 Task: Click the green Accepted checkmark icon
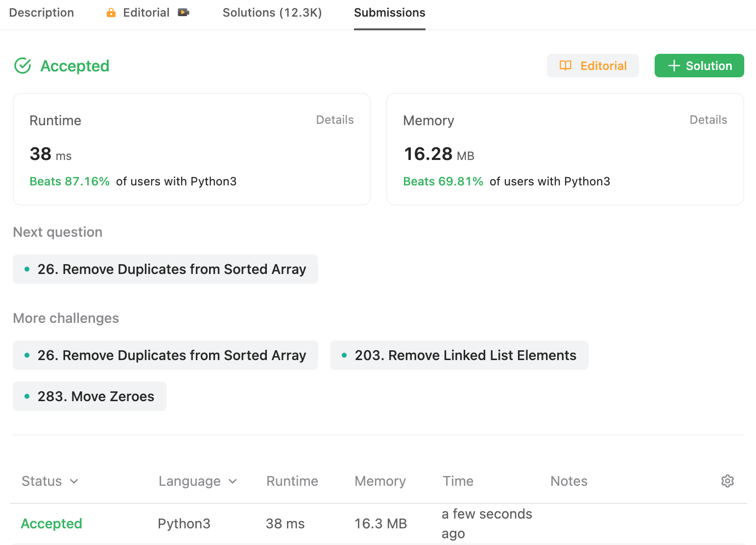(23, 66)
